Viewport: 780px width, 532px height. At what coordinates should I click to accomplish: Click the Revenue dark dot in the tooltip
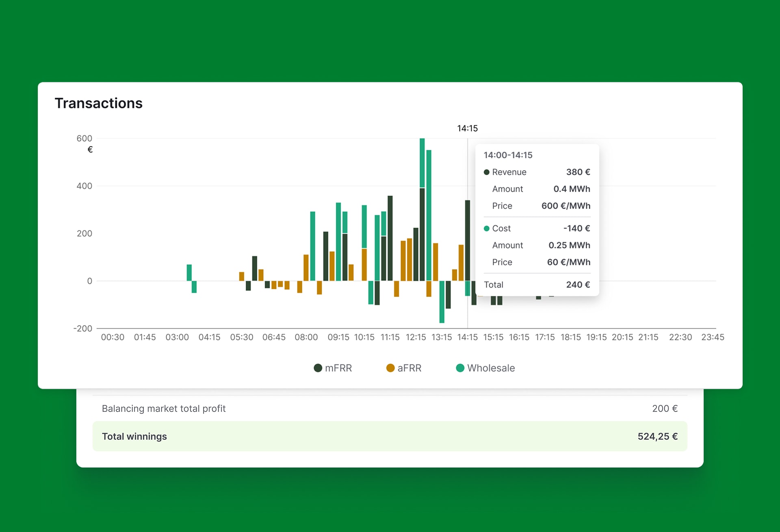pyautogui.click(x=486, y=172)
